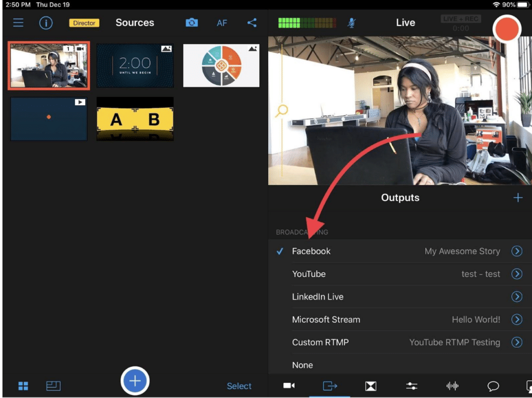
Task: Select the pie chart image source
Action: (x=221, y=65)
